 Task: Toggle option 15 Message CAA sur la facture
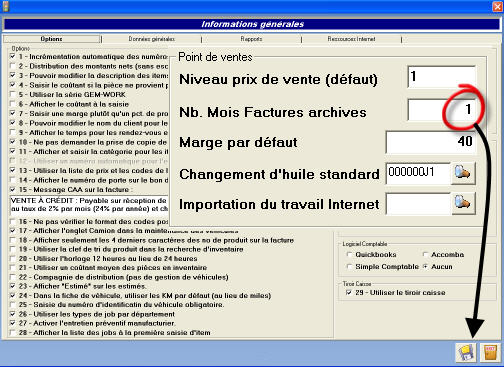pos(13,190)
